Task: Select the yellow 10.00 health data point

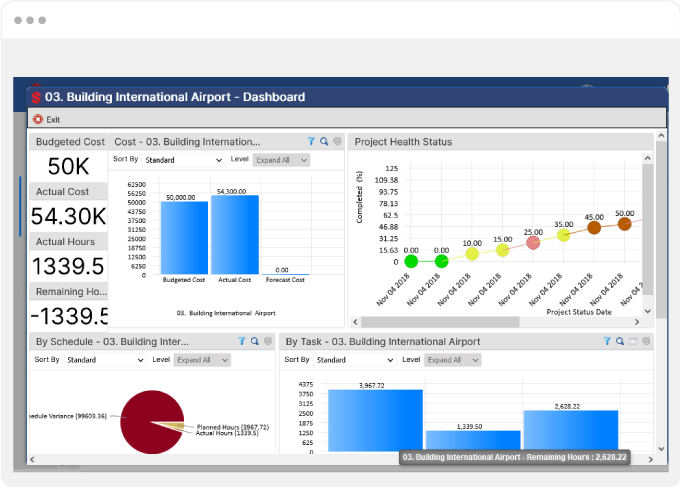Action: point(472,254)
